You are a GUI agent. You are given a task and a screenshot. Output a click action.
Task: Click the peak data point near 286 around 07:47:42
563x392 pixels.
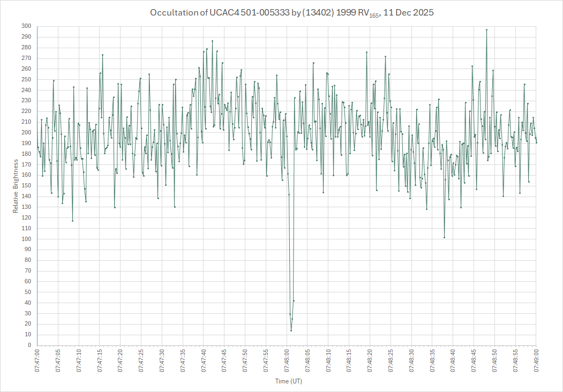pyautogui.click(x=212, y=41)
